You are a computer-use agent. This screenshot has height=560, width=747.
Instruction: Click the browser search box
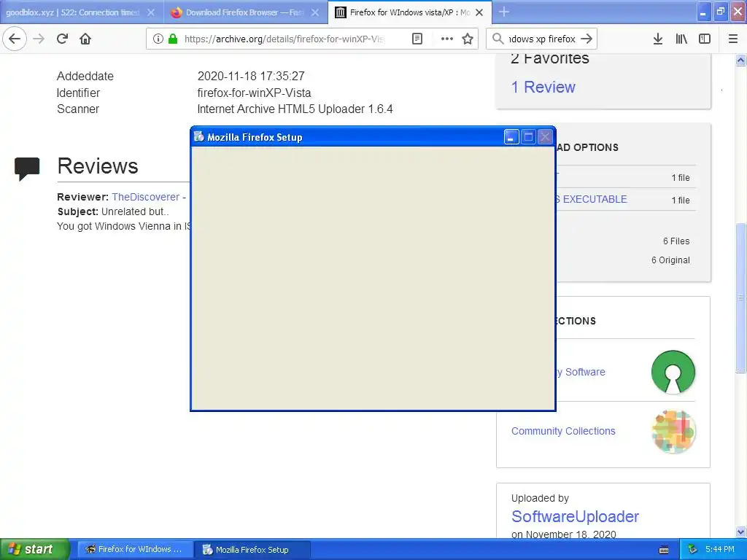(x=542, y=39)
